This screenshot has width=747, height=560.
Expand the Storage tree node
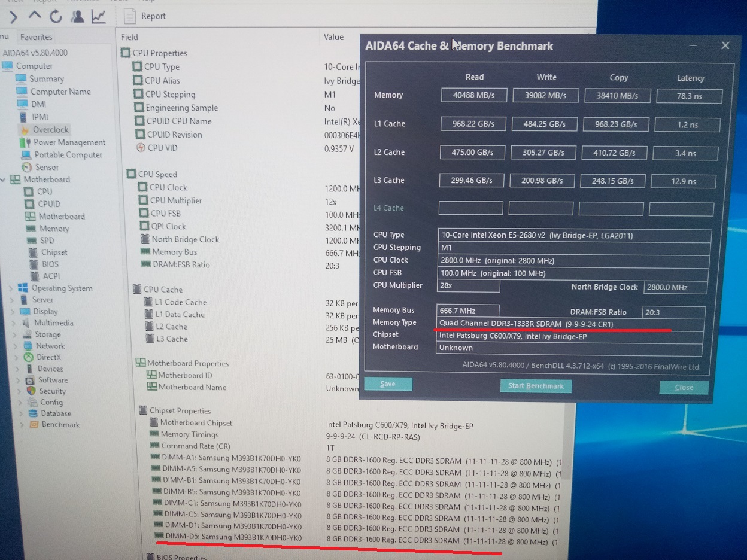(13, 334)
